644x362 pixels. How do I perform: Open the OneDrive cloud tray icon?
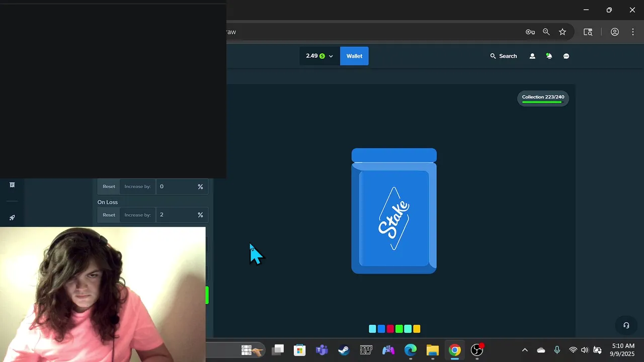coord(541,350)
